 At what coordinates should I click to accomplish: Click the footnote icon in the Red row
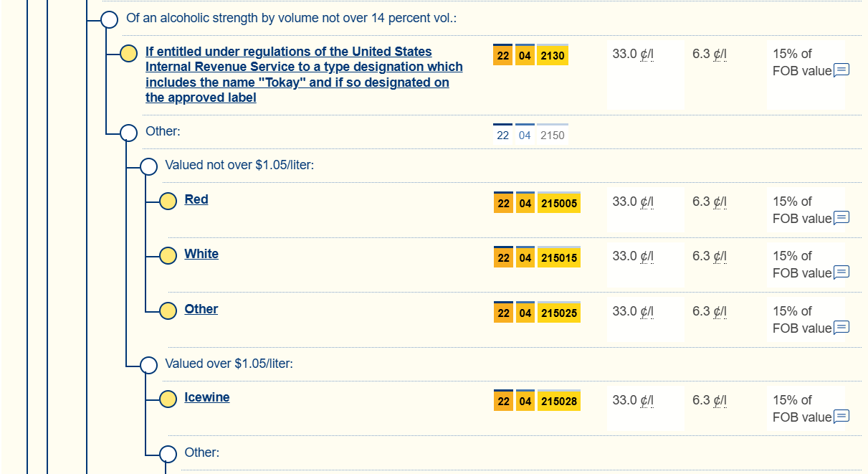(841, 218)
